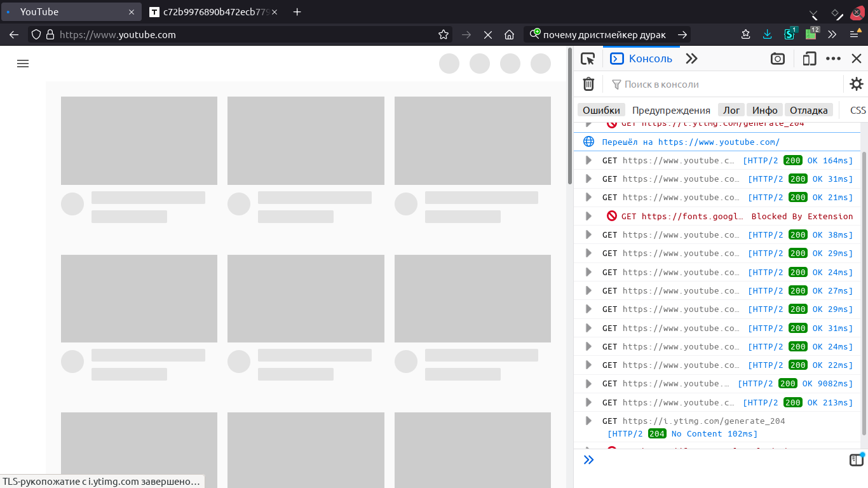Click search engine magnifier icon
This screenshot has width=868, height=488.
535,34
